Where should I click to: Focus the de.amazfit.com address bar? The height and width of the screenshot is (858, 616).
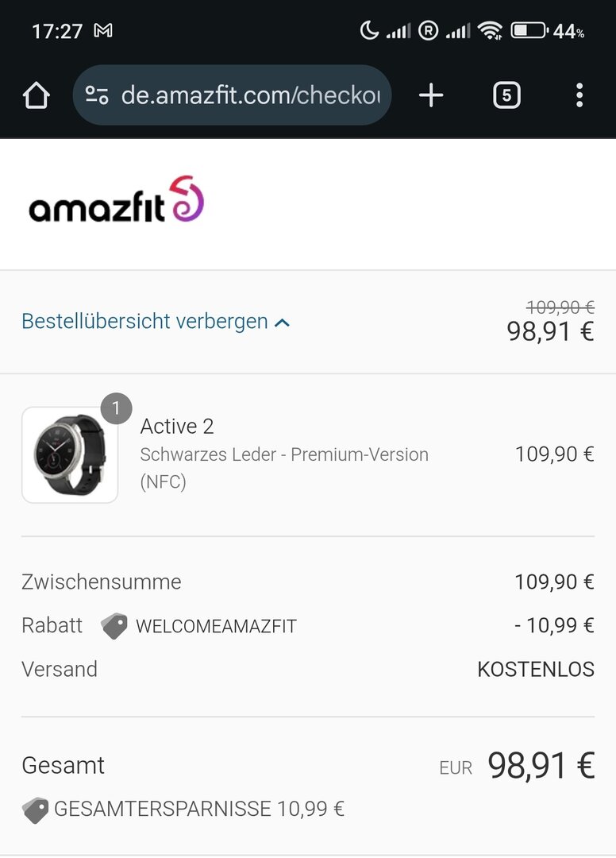coord(250,96)
